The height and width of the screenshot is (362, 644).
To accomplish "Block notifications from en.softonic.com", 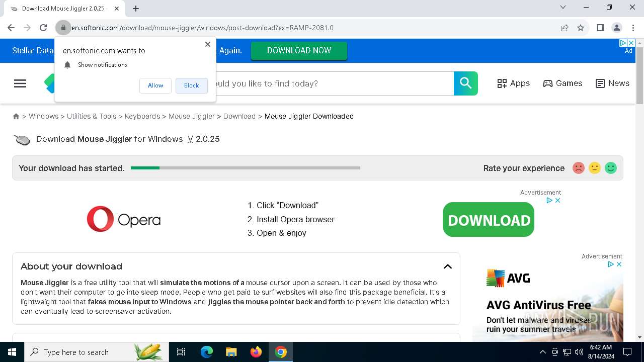I will 191,85.
